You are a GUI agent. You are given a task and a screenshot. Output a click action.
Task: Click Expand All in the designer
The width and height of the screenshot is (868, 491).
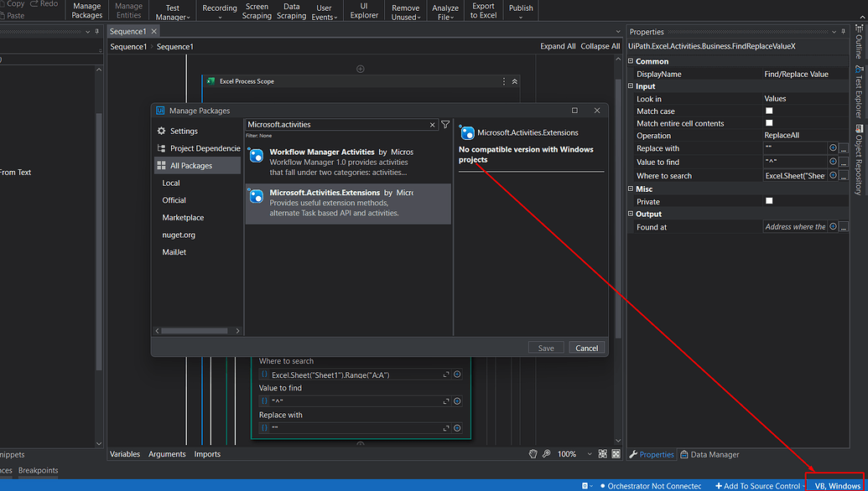(557, 46)
